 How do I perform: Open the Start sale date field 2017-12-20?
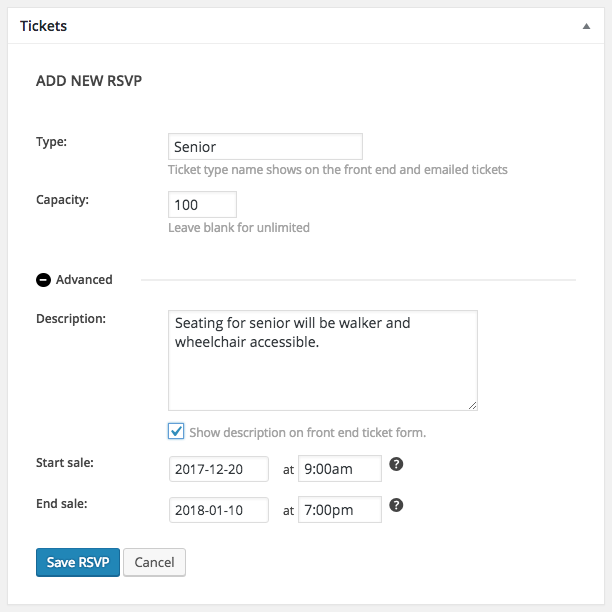(x=219, y=468)
